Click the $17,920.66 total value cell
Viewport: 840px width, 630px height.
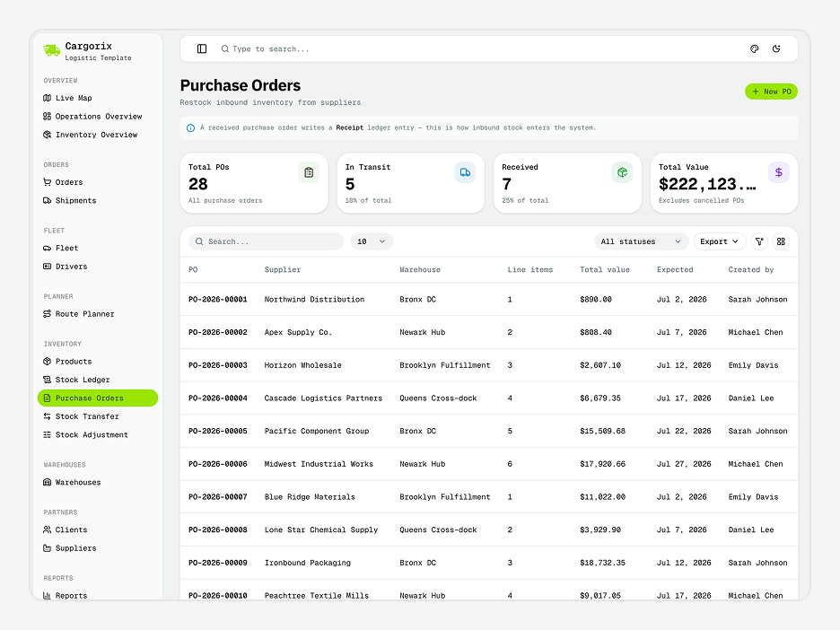(x=603, y=464)
